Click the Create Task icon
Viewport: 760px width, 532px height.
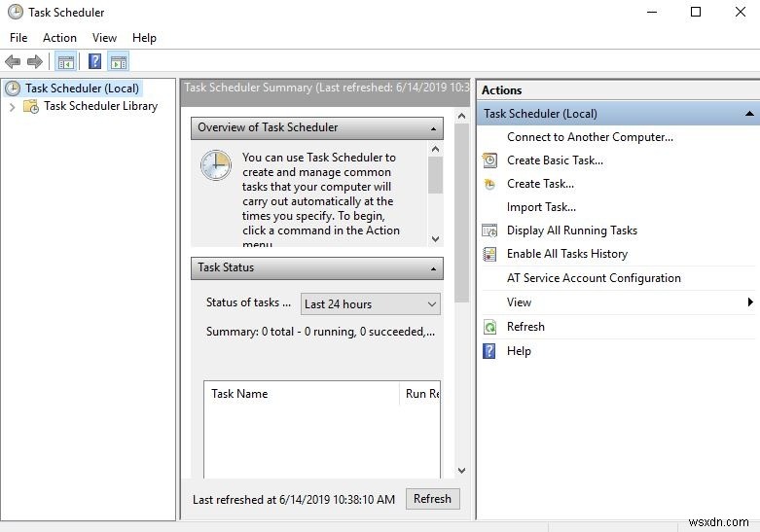(x=489, y=184)
